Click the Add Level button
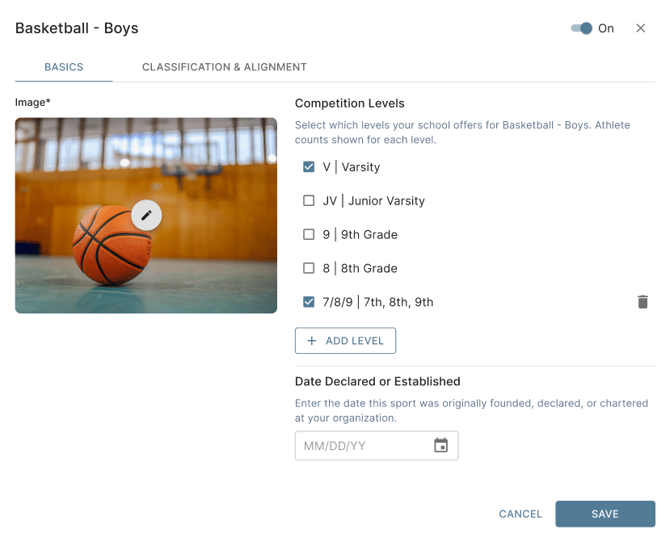Screen dimensions: 670x542 coord(346,341)
